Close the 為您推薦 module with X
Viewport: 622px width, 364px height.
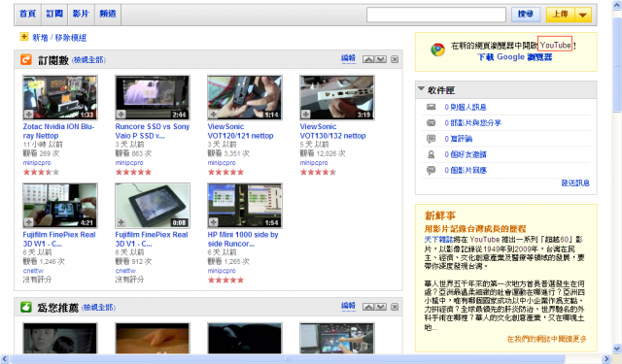point(395,307)
